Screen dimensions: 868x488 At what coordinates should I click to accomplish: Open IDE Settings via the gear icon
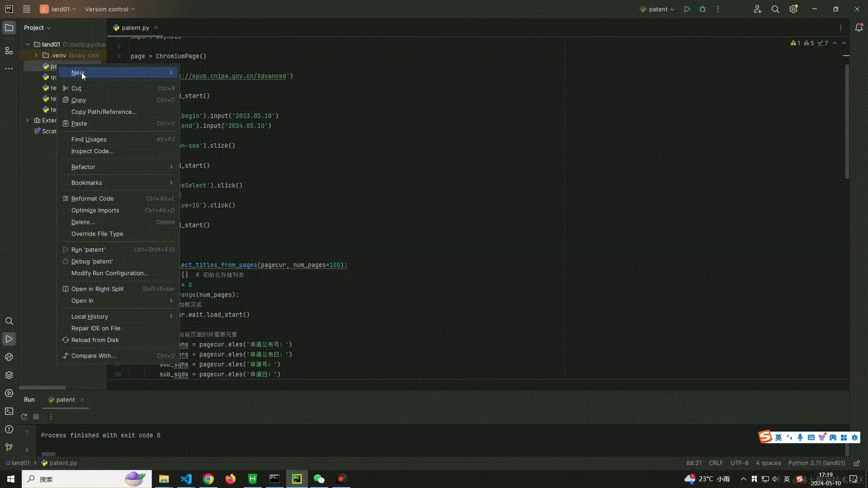pos(794,9)
